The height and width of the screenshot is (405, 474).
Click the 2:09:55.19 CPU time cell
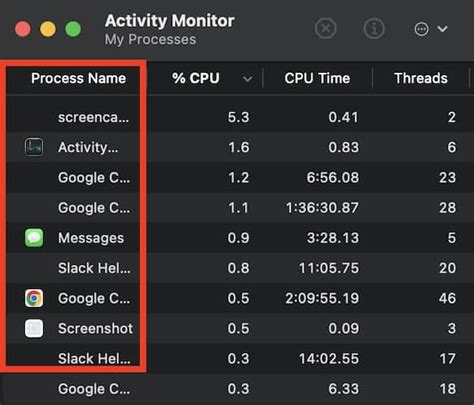(x=322, y=298)
